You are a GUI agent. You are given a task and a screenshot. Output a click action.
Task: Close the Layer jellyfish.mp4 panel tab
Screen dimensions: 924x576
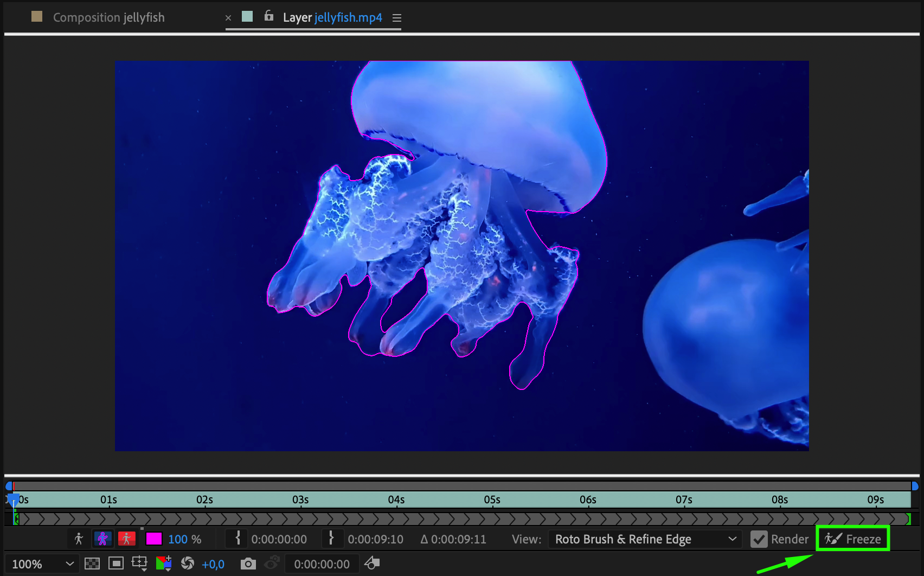click(228, 18)
